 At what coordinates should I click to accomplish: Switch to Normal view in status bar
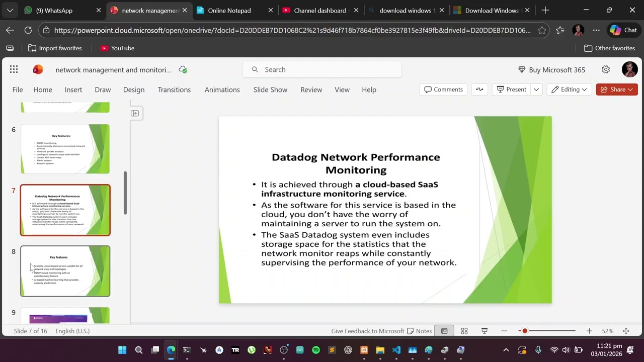(444, 331)
